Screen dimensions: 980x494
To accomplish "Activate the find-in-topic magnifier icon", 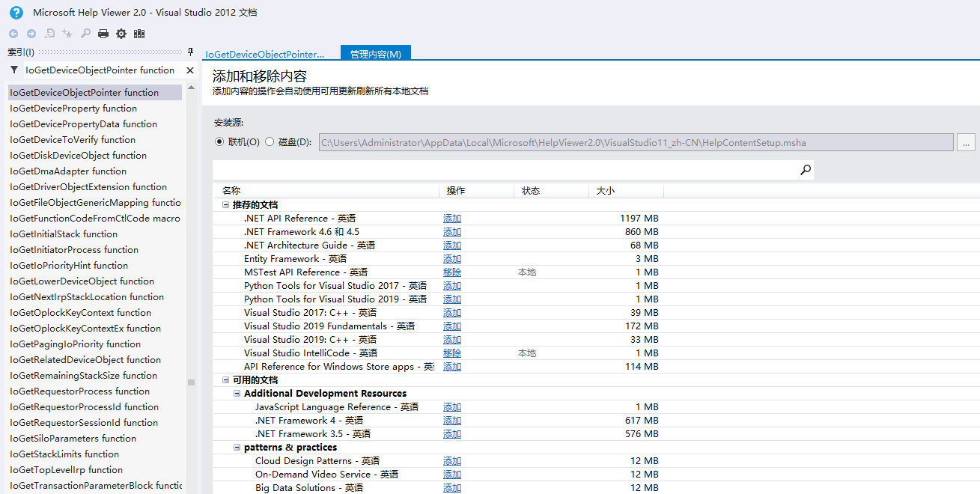I will pos(85,34).
